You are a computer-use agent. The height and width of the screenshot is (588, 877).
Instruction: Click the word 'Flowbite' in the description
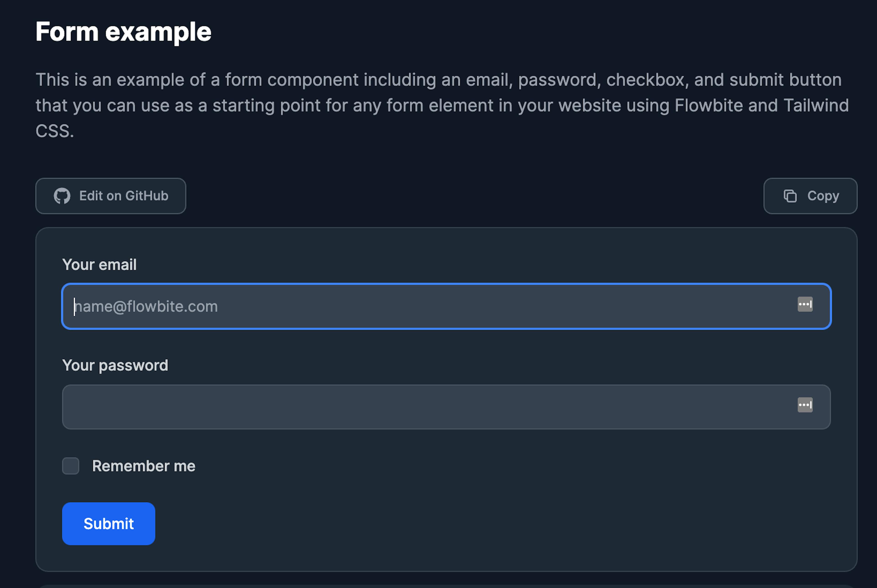[709, 105]
